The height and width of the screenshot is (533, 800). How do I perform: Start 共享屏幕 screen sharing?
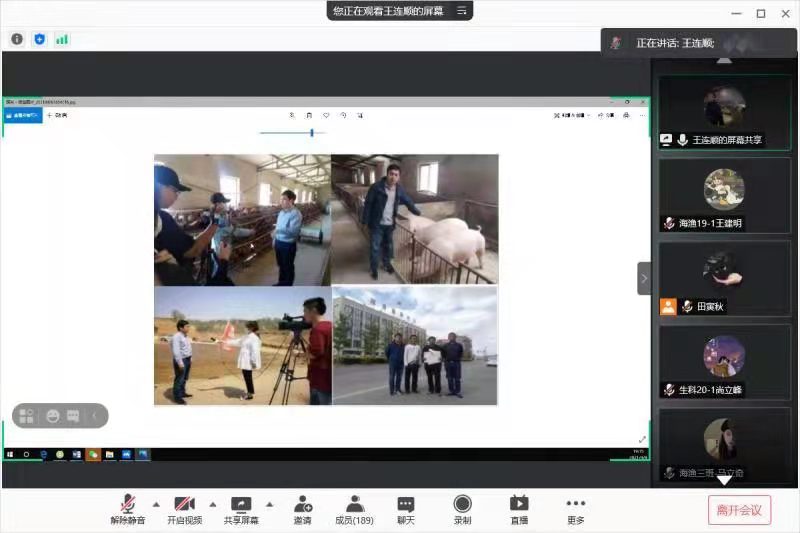[241, 509]
